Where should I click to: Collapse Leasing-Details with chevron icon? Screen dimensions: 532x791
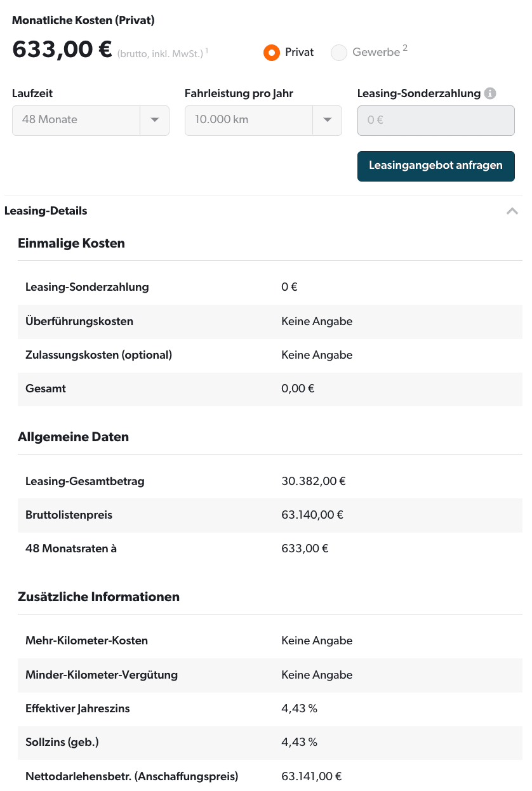click(512, 211)
